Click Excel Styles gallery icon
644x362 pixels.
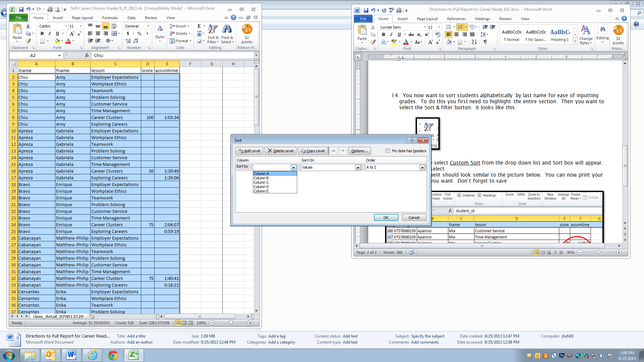pos(160,29)
